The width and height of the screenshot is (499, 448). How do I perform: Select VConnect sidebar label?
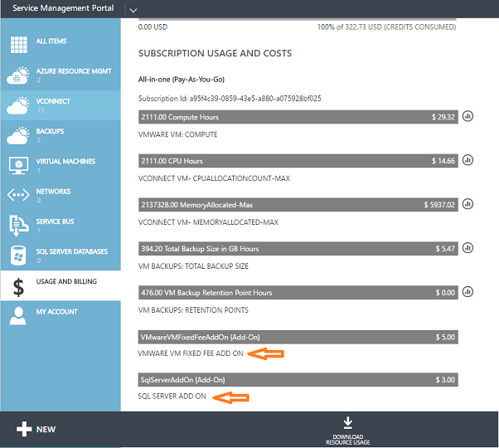[x=53, y=101]
